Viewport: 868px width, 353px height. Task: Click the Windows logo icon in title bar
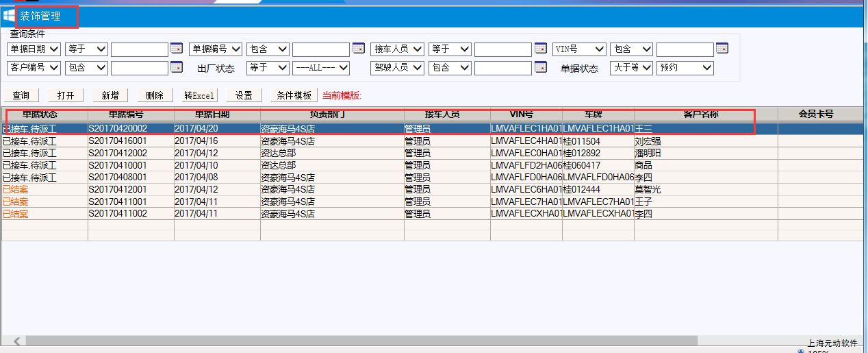[x=9, y=16]
